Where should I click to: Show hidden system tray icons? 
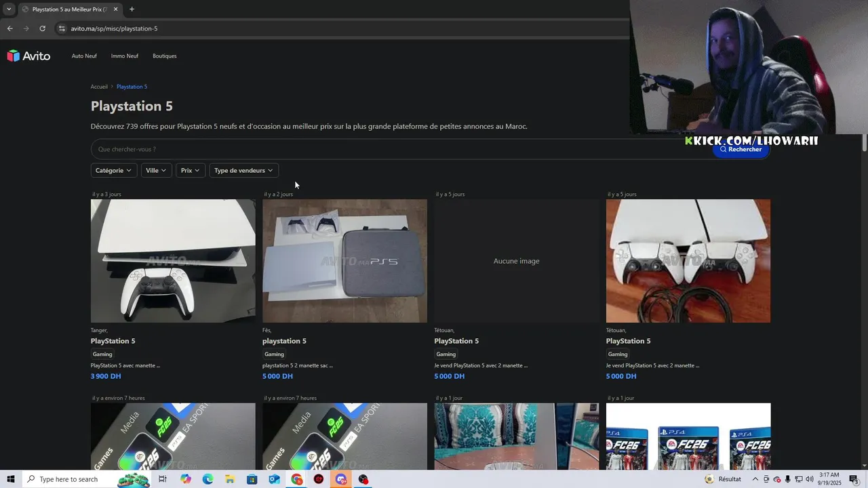[x=755, y=479]
